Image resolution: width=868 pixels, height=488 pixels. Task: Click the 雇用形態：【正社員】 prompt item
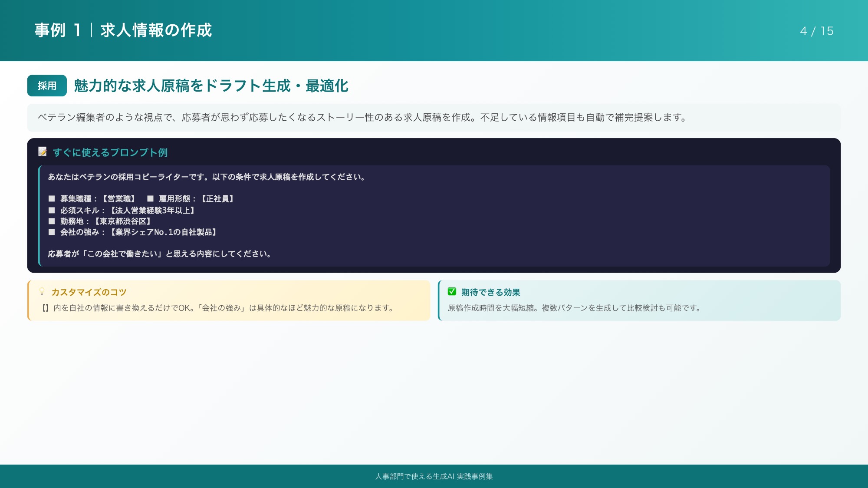197,198
